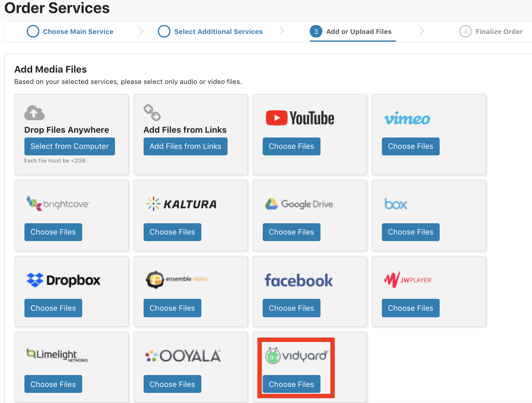Choose files from Box
The image size is (532, 403).
tap(411, 232)
